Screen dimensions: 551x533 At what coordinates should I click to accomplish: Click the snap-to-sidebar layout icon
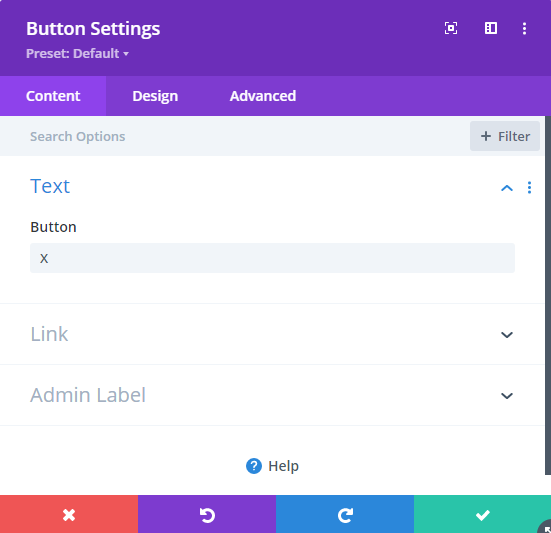[491, 28]
